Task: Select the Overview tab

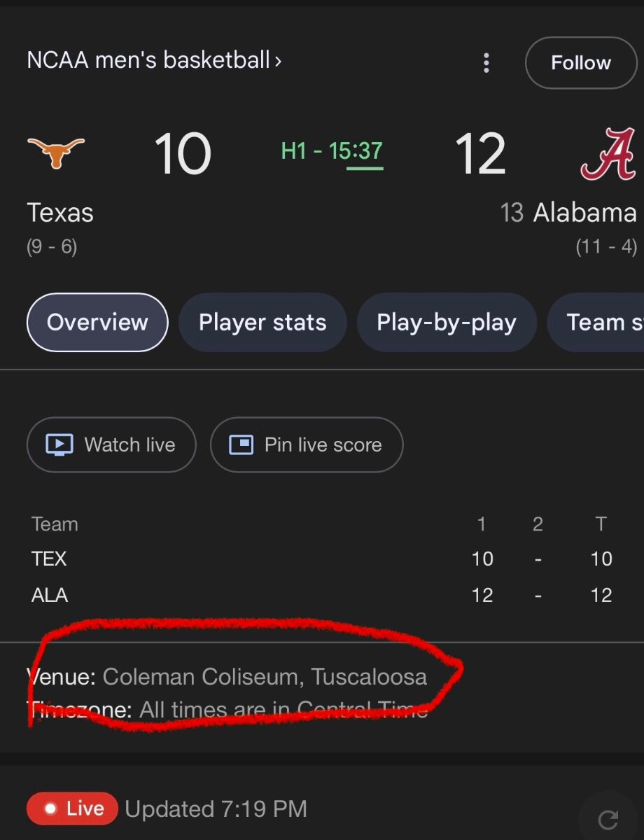Action: (x=97, y=323)
